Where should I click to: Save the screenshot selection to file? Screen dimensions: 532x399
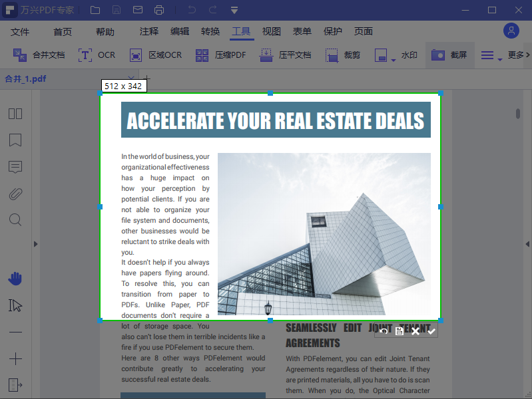(x=399, y=331)
